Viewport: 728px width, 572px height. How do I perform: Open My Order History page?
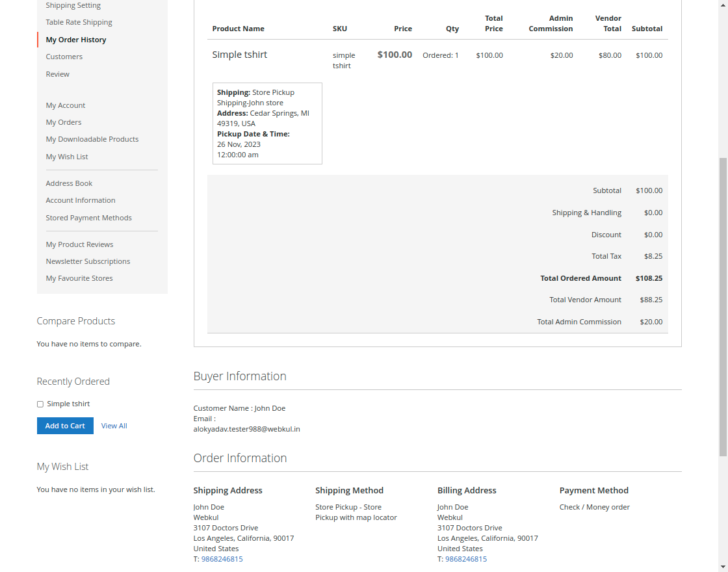pos(77,39)
